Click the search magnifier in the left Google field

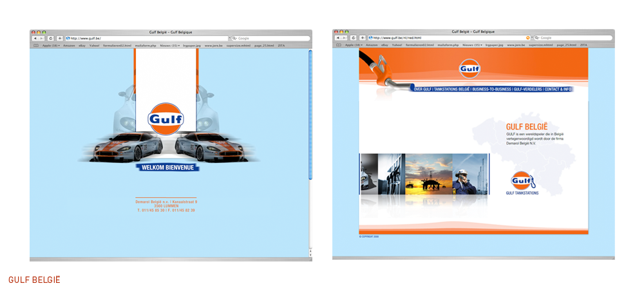pos(234,38)
